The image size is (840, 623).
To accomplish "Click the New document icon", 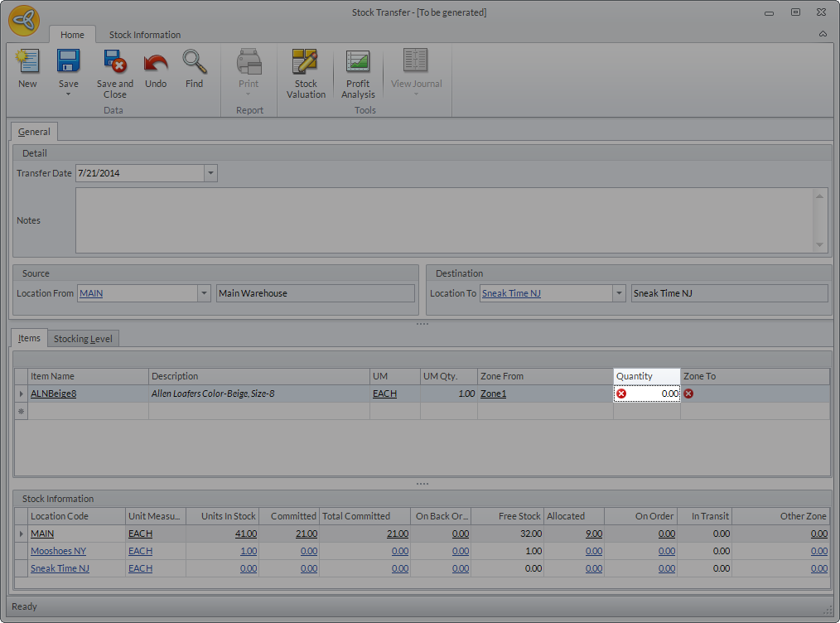I will 27,63.
